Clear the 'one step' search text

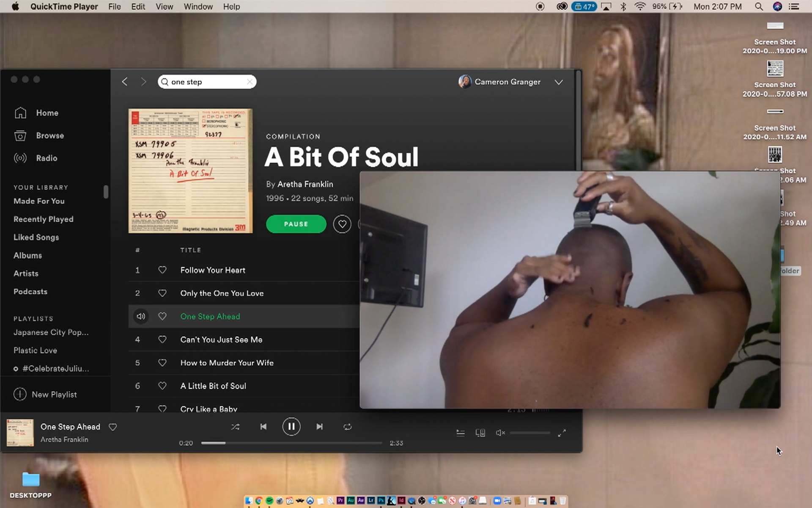250,82
